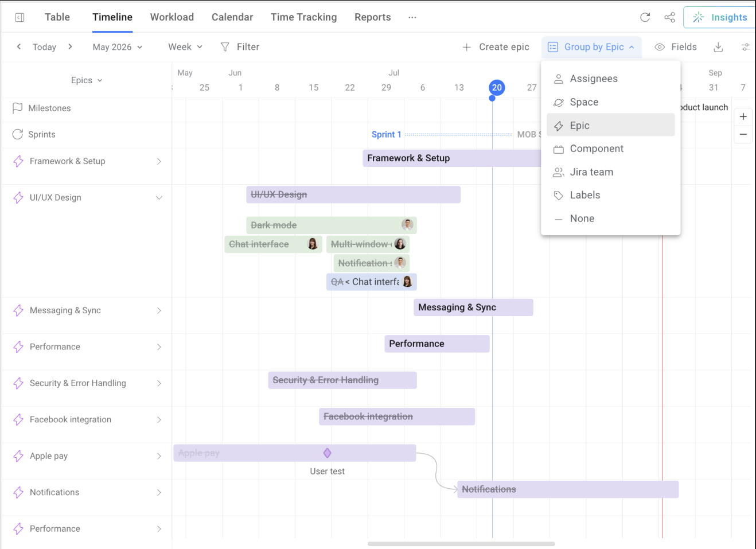Group by Space
The width and height of the screenshot is (756, 549).
tap(610, 102)
